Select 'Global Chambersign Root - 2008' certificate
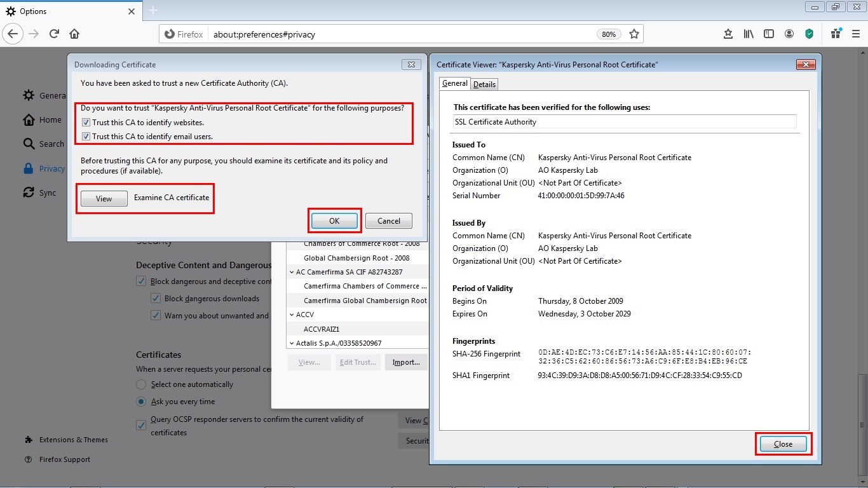The width and height of the screenshot is (868, 488). (356, 258)
